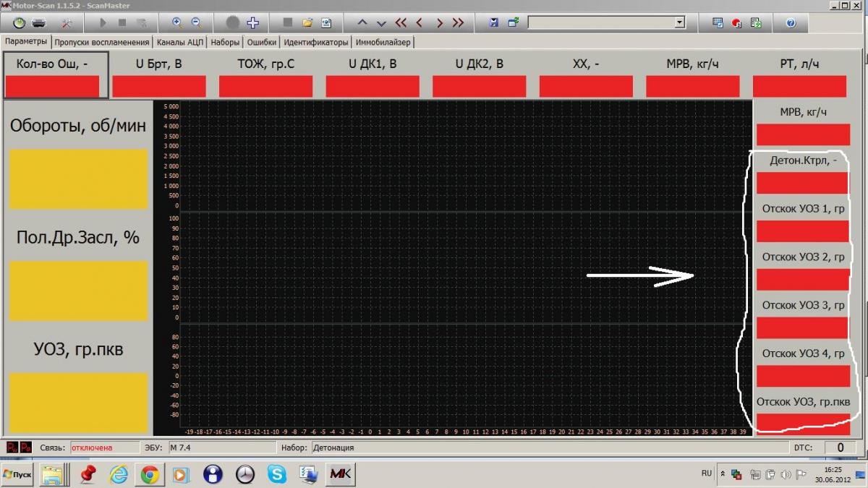Click the up chevron arrow icon
The width and height of the screenshot is (868, 488).
point(362,22)
